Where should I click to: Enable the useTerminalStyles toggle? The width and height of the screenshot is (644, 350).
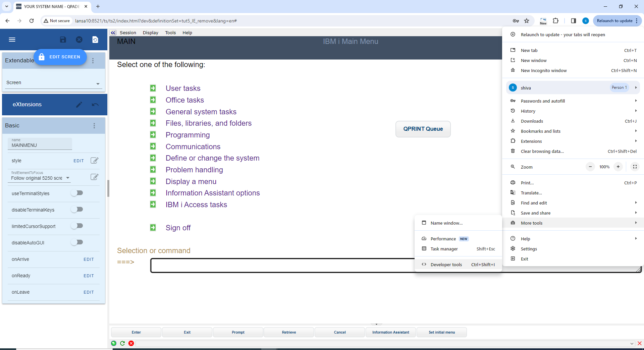coord(77,193)
